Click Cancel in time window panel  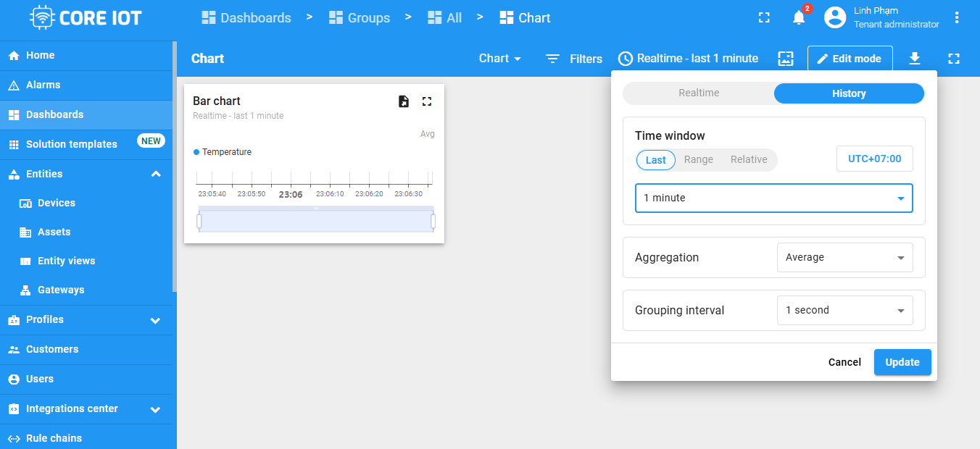pos(844,362)
